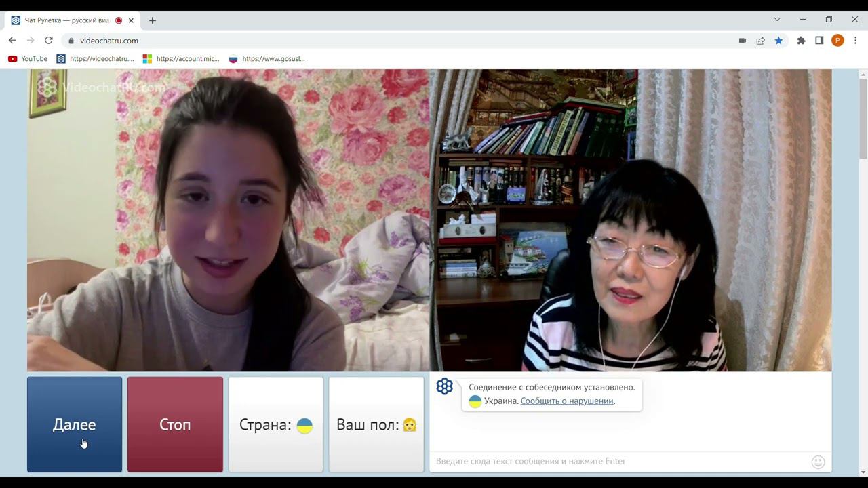Click the address bar URL videochatru.com
Screen dimensions: 868x488
coord(109,41)
